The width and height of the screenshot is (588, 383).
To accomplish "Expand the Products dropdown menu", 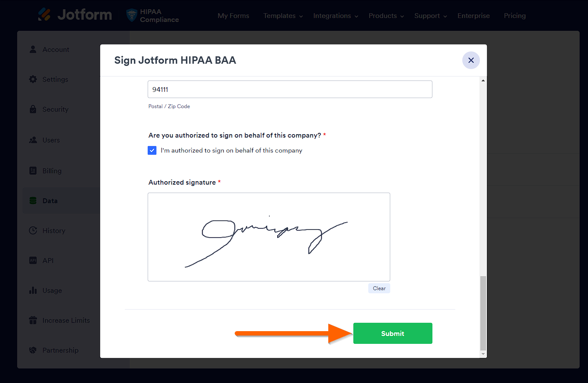I will [x=386, y=16].
